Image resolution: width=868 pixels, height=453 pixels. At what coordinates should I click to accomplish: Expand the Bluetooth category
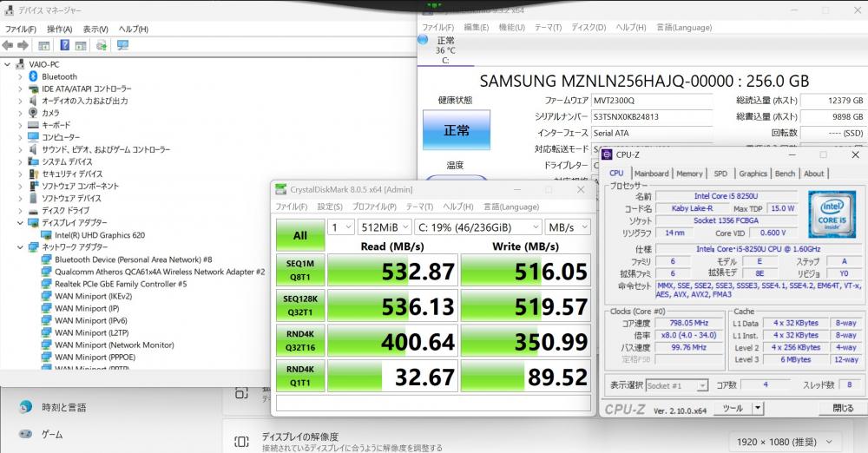[x=20, y=77]
